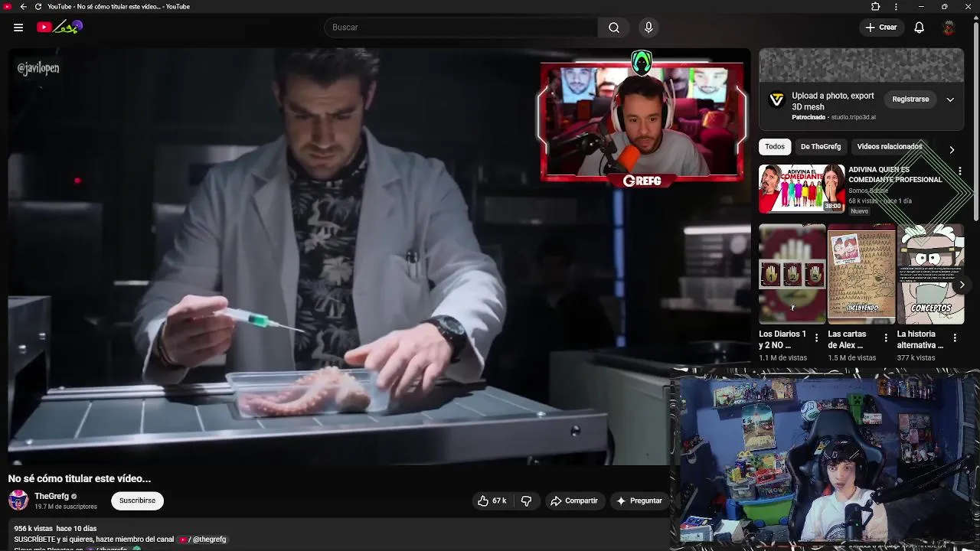Click the page vertical scrollbar
The width and height of the screenshot is (980, 551).
[975, 122]
